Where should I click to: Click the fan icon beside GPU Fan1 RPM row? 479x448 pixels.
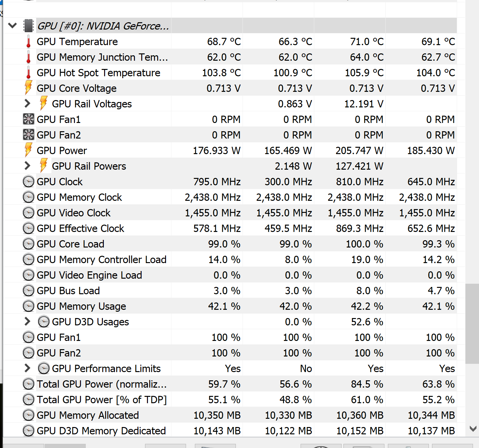coord(29,119)
